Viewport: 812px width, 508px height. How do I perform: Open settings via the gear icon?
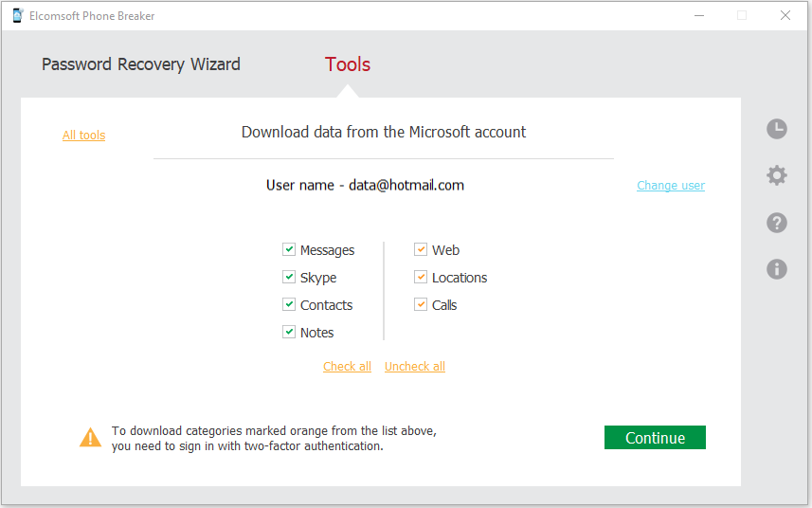coord(777,175)
